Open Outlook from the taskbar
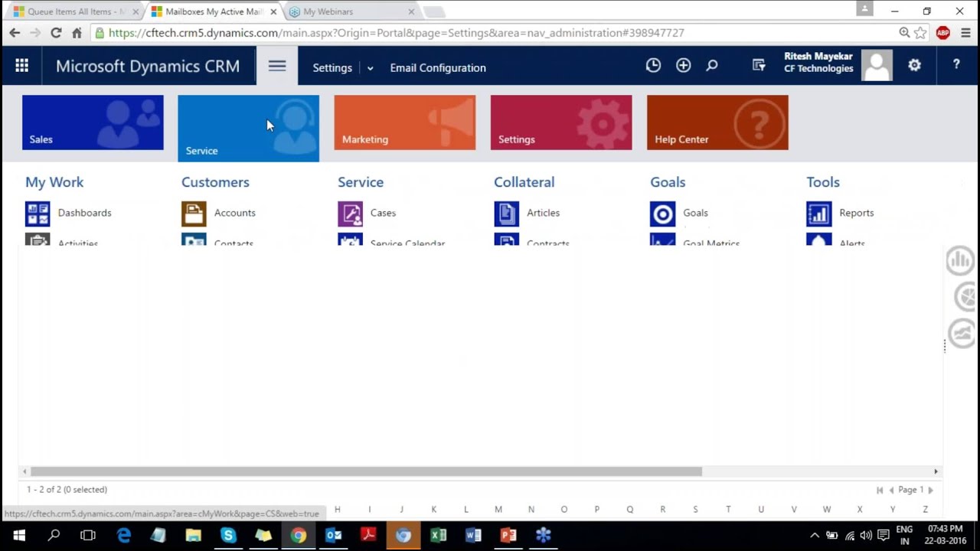The height and width of the screenshot is (551, 980). click(x=334, y=535)
